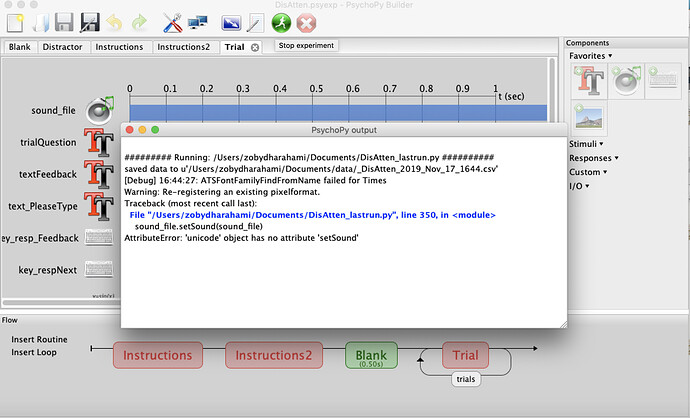Click the trialQuestion component label
Viewport: 690px width, 418px height.
(48, 143)
